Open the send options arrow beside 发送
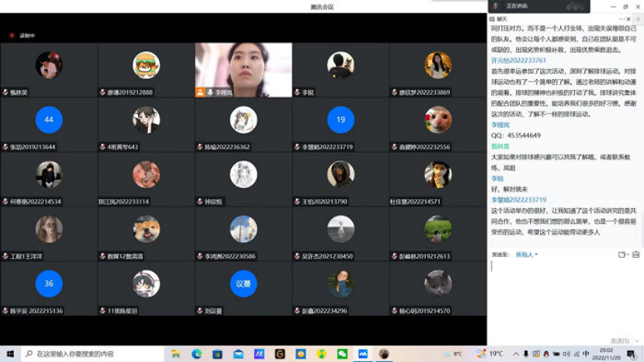Screen dimensions: 644x362 637,341
